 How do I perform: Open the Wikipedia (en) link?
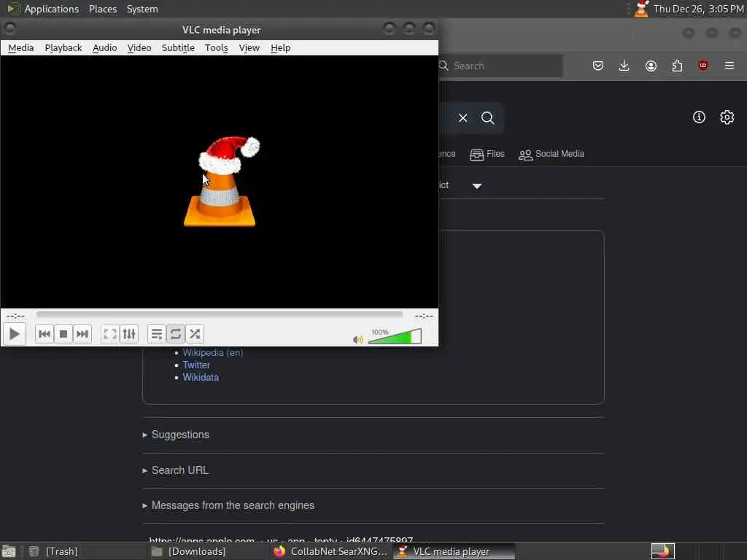tap(213, 352)
